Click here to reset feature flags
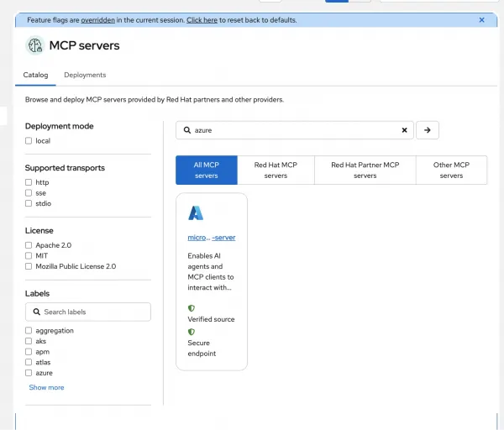 pyautogui.click(x=202, y=20)
